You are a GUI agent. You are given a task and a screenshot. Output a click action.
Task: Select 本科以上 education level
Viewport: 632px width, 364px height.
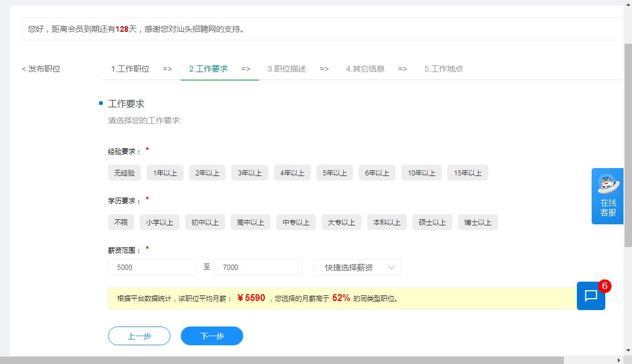[x=386, y=222]
